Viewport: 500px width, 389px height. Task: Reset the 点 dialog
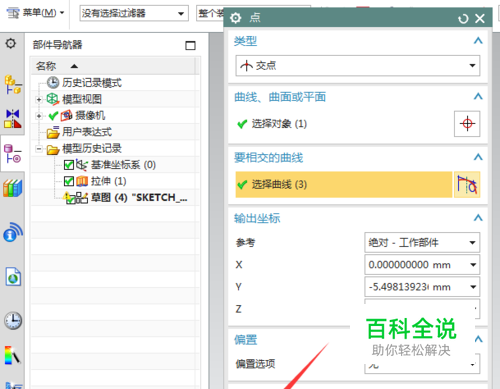pos(463,19)
